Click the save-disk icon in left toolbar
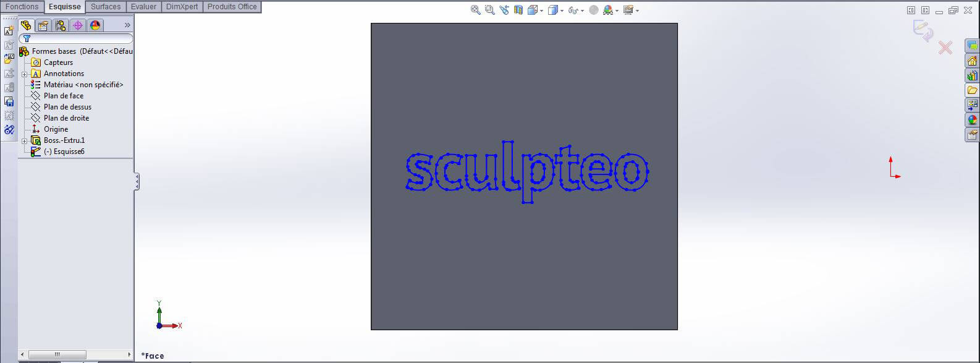Viewport: 980px width, 363px height. coord(9,101)
